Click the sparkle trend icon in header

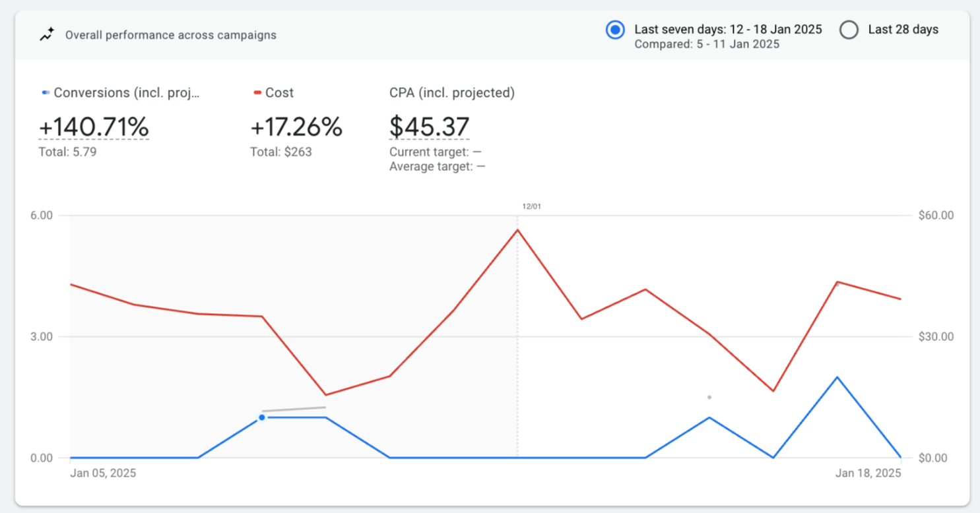(47, 35)
